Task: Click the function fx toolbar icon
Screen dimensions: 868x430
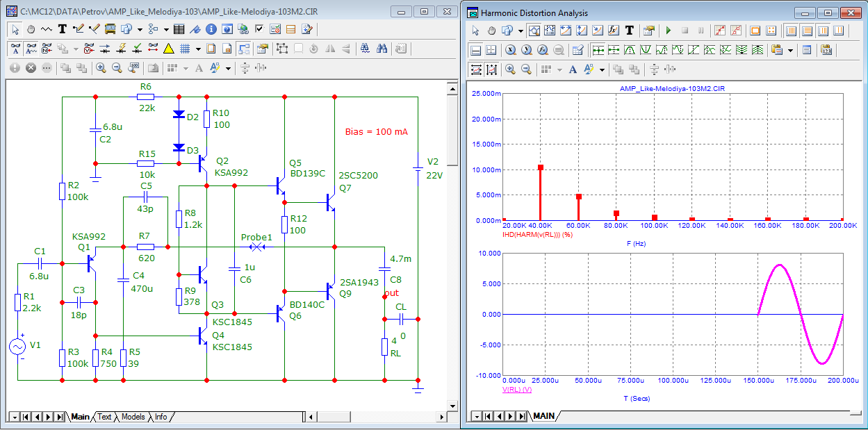Action: click(x=614, y=31)
